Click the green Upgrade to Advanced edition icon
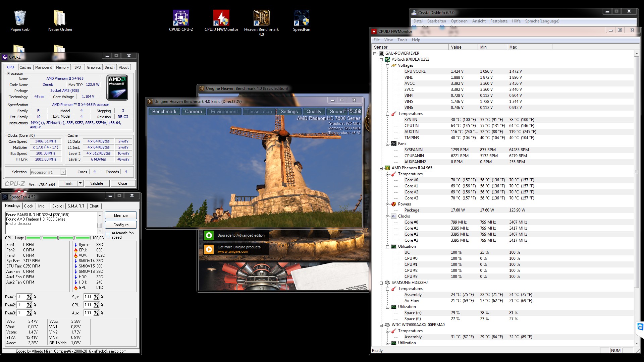The image size is (644, 362). [209, 235]
